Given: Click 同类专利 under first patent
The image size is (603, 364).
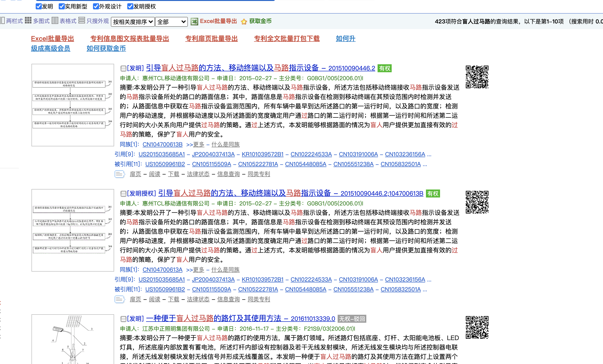Looking at the screenshot, I should 259,174.
